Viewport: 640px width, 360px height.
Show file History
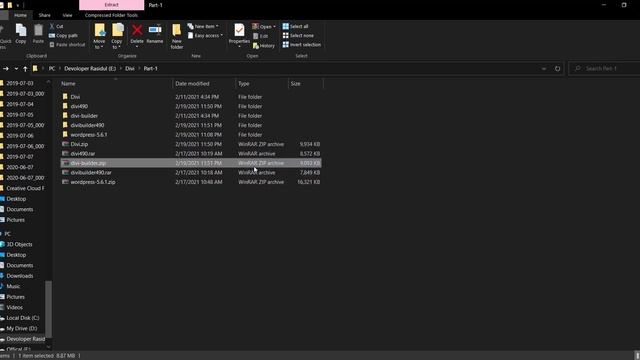tap(264, 46)
